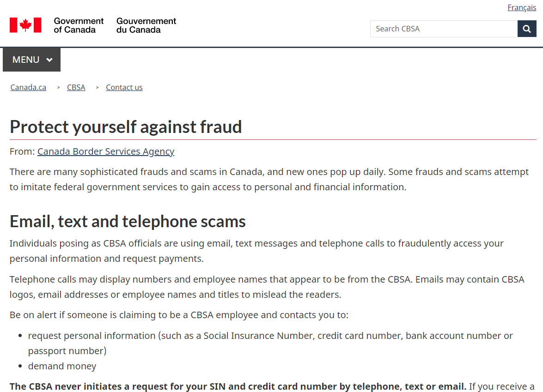
Task: Click the Canadian flag logo
Action: (x=25, y=25)
